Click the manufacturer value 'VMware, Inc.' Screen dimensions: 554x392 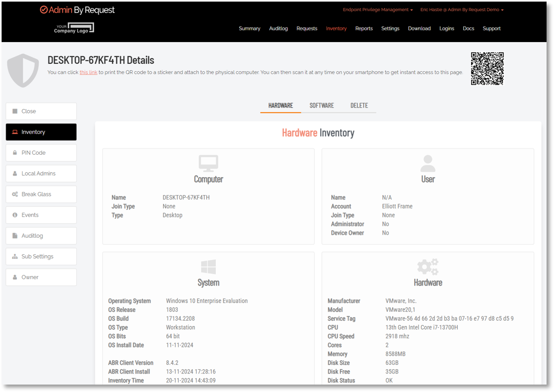401,301
